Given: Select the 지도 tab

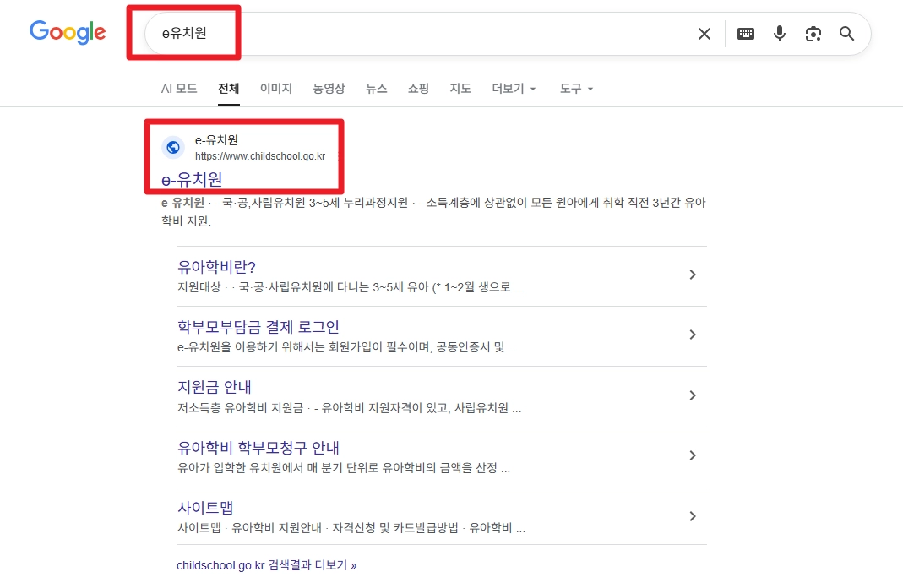Looking at the screenshot, I should [x=460, y=88].
